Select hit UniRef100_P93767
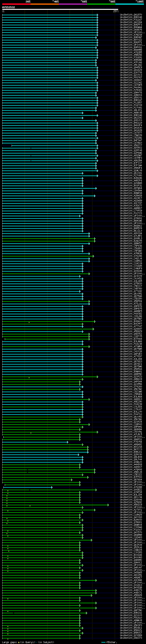Viewport: 146px width, 644px height. coord(131,77)
